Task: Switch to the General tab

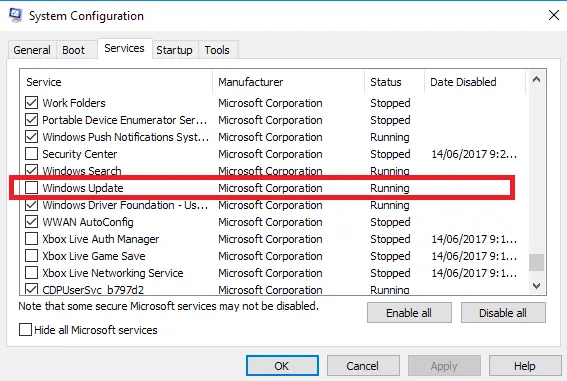Action: [x=32, y=50]
